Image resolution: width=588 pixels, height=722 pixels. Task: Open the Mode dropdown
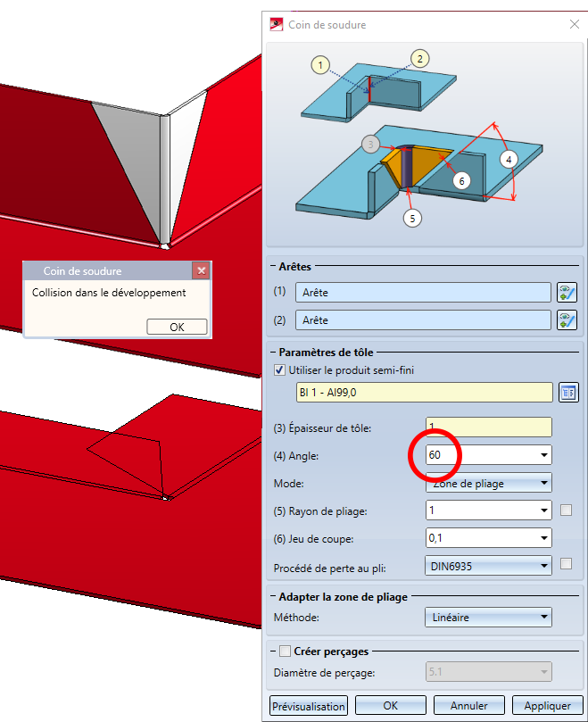point(489,483)
